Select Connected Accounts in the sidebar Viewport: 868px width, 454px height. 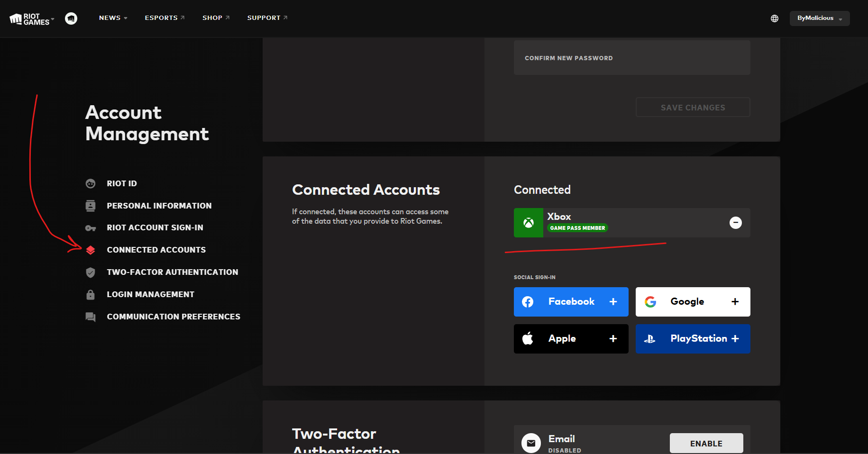tap(156, 250)
